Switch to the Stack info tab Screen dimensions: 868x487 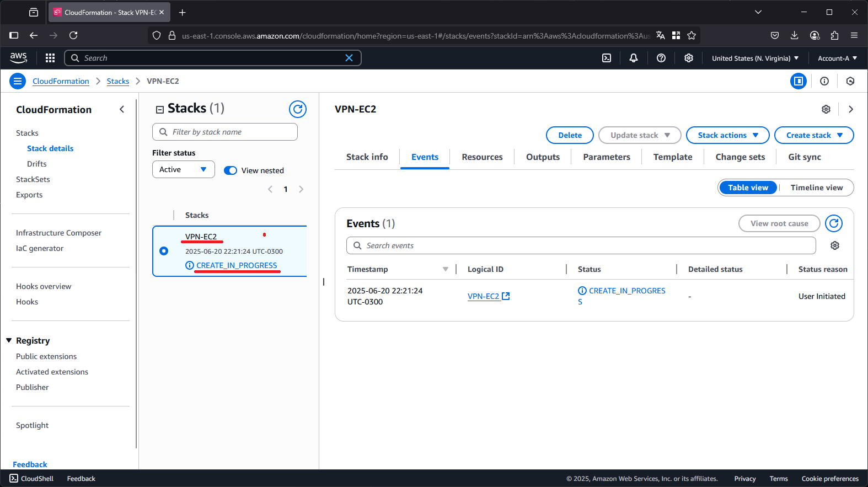point(367,157)
